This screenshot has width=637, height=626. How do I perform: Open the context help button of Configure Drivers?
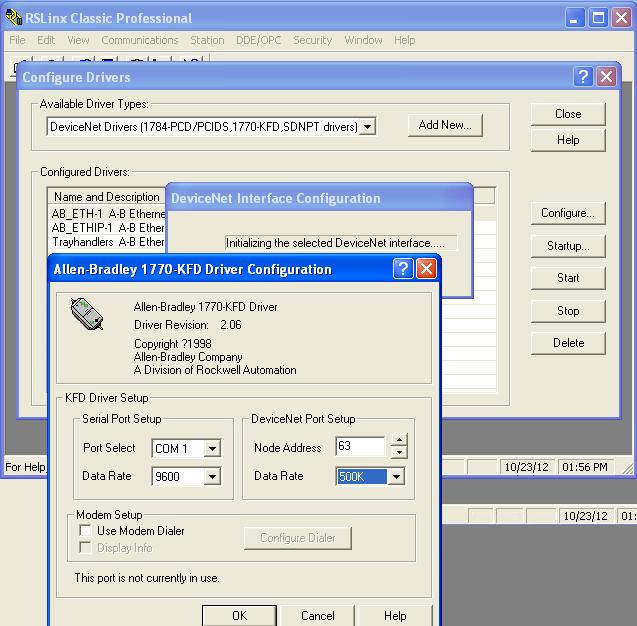[x=583, y=76]
